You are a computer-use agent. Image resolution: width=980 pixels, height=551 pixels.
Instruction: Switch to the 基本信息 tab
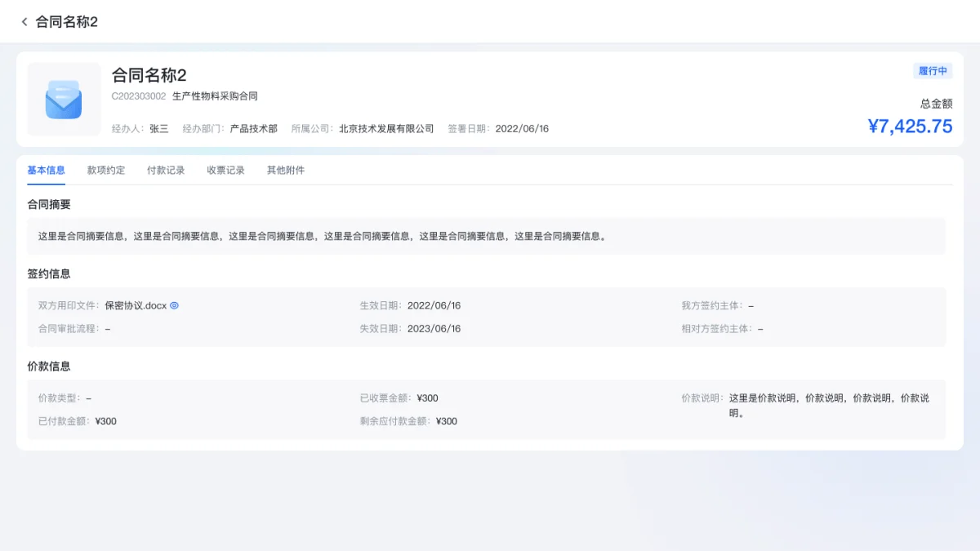(46, 171)
